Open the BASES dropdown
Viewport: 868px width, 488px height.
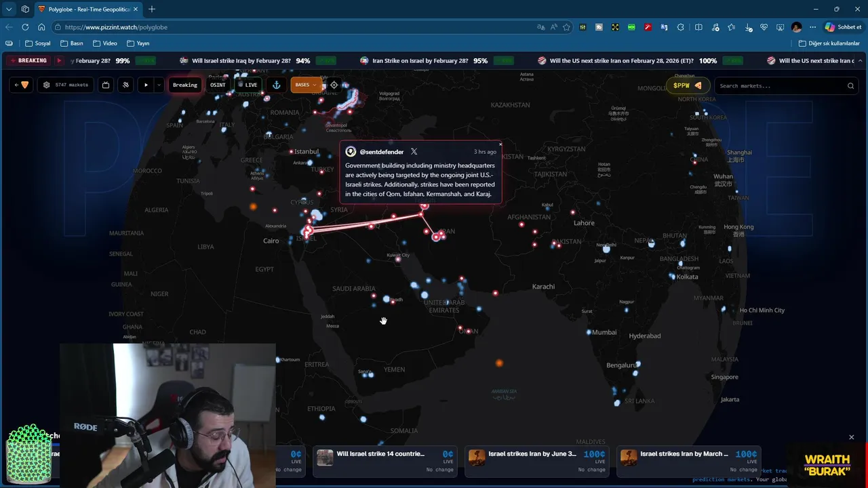(x=306, y=85)
